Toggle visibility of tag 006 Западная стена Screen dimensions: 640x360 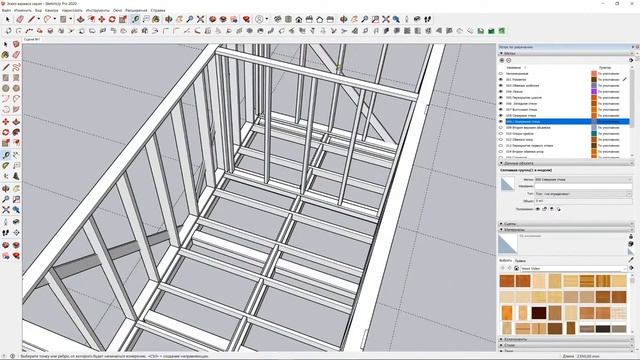501,104
